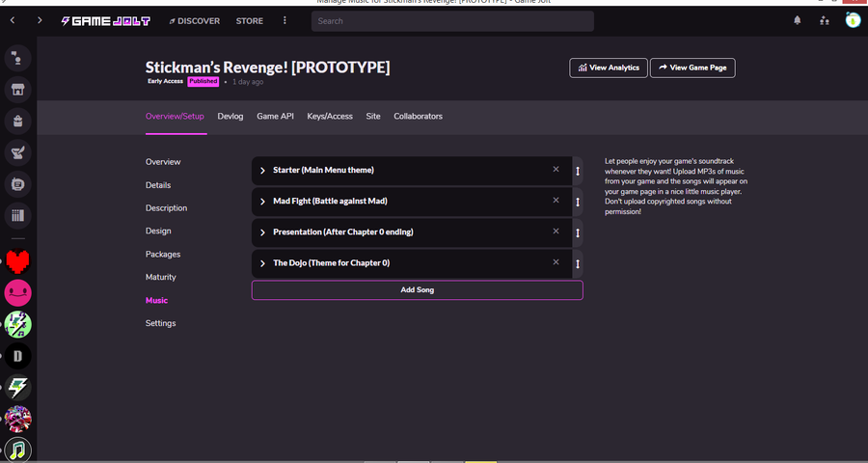Expand The Dojo song
Viewport: 868px width, 463px height.
coord(262,263)
